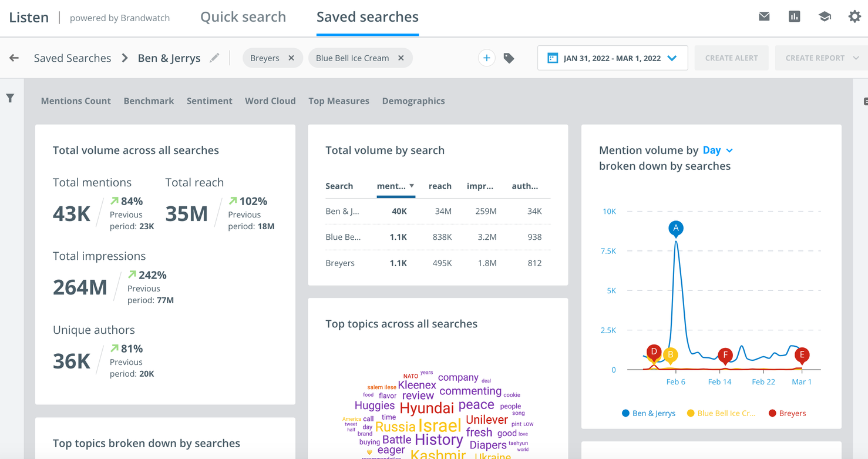Viewport: 868px width, 459px height.
Task: Switch to Saved searches tab
Action: pyautogui.click(x=368, y=17)
